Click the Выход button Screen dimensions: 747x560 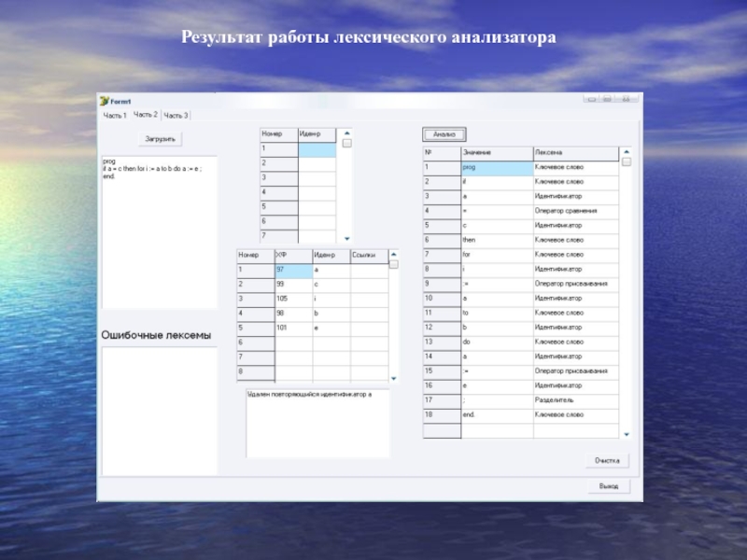coord(609,486)
